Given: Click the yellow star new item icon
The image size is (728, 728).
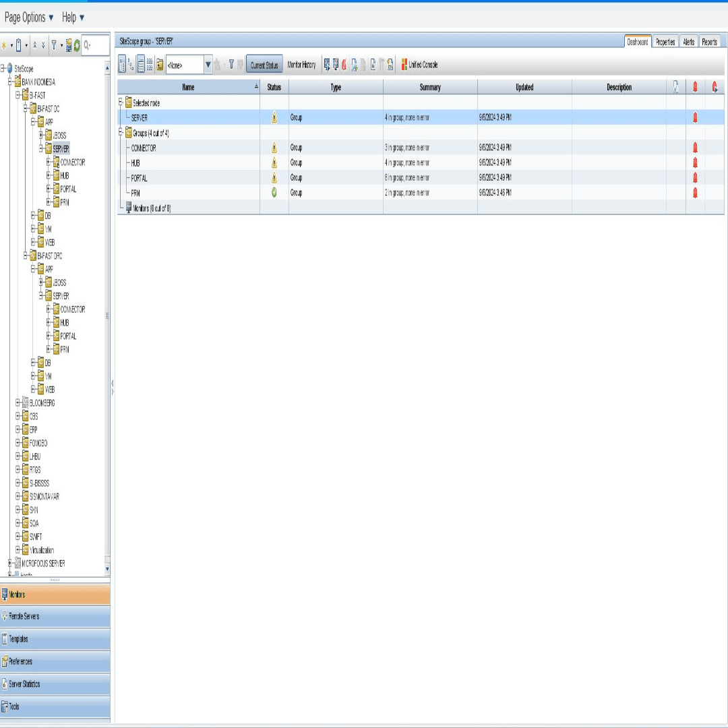Looking at the screenshot, I should [4, 46].
